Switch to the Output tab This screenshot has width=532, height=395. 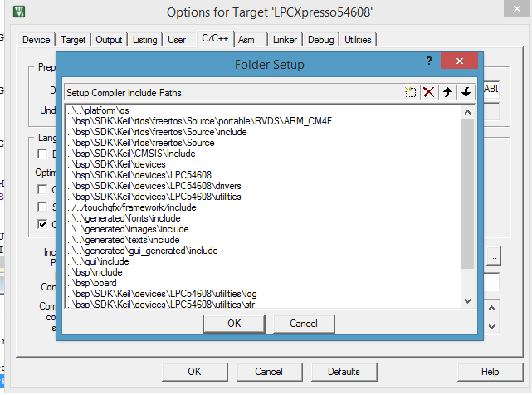[x=109, y=40]
